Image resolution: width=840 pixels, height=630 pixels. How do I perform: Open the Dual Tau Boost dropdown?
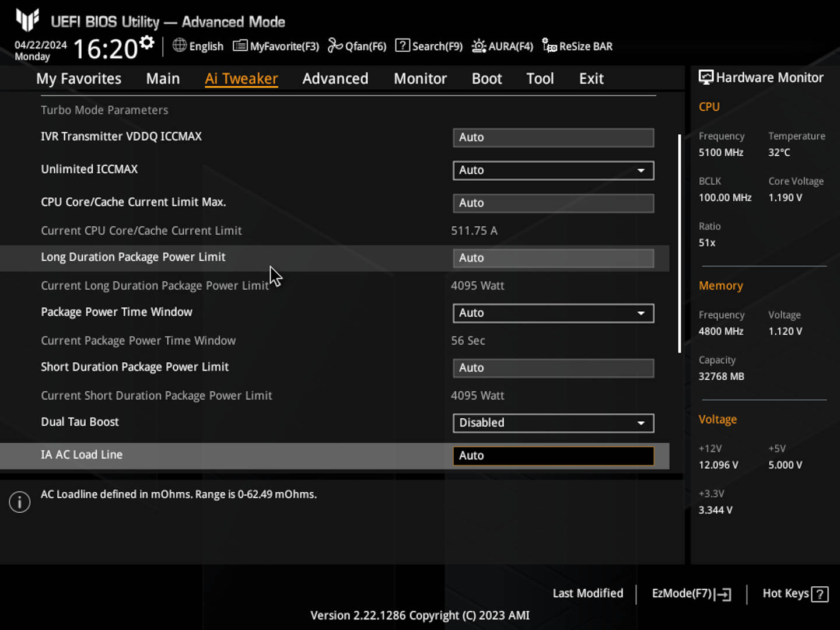553,423
